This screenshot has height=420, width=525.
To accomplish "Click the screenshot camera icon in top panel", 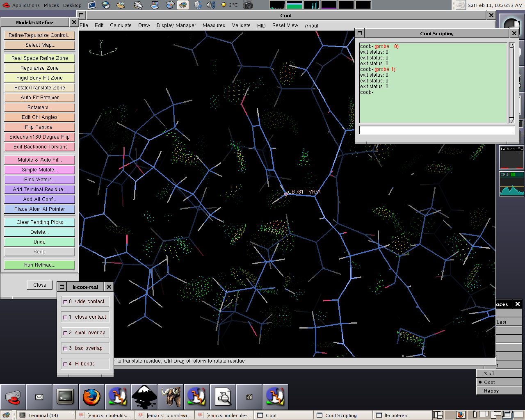I will [x=248, y=5].
